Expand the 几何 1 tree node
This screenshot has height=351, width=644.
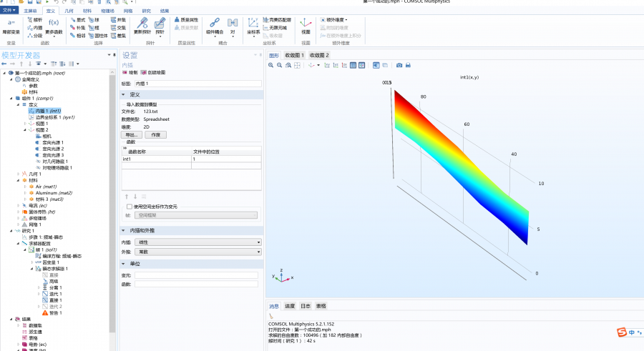(18, 174)
